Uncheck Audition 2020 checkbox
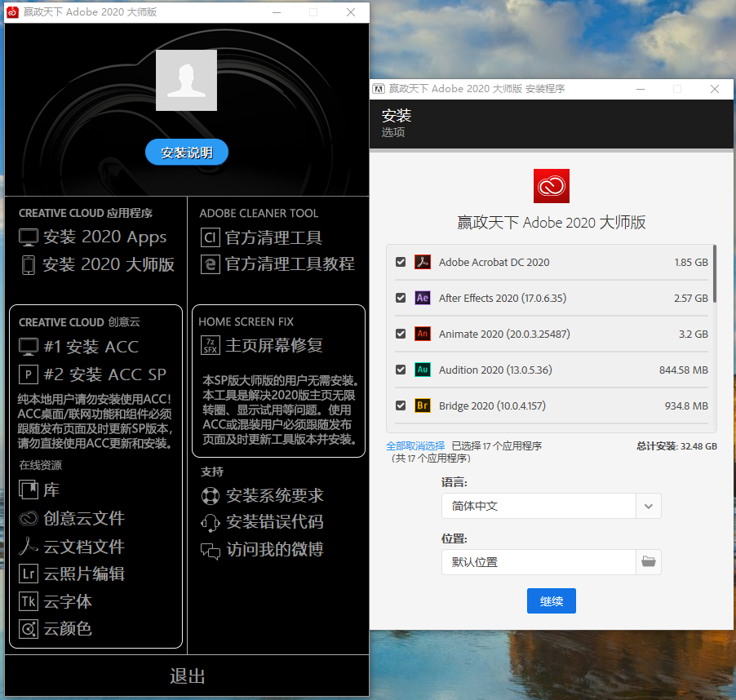 (401, 370)
